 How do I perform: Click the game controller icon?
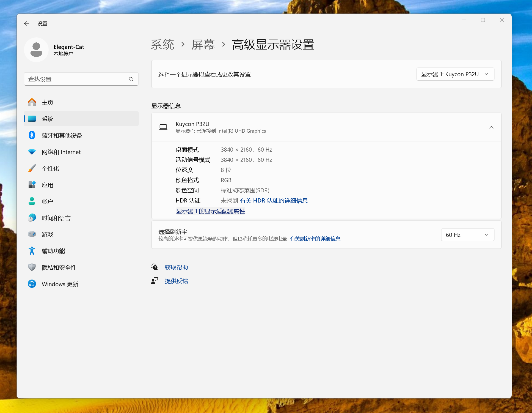point(32,234)
